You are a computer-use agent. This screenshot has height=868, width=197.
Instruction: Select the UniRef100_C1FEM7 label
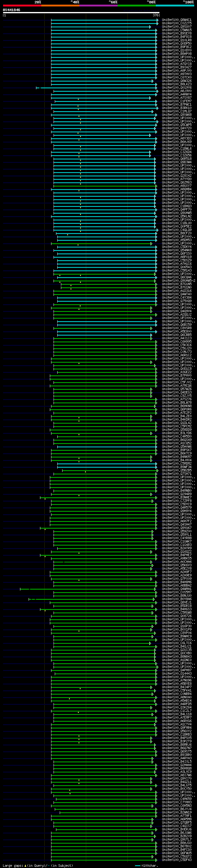[176, 101]
